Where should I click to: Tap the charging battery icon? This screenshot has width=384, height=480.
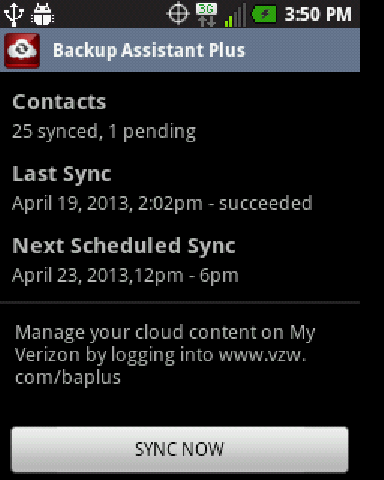point(264,14)
